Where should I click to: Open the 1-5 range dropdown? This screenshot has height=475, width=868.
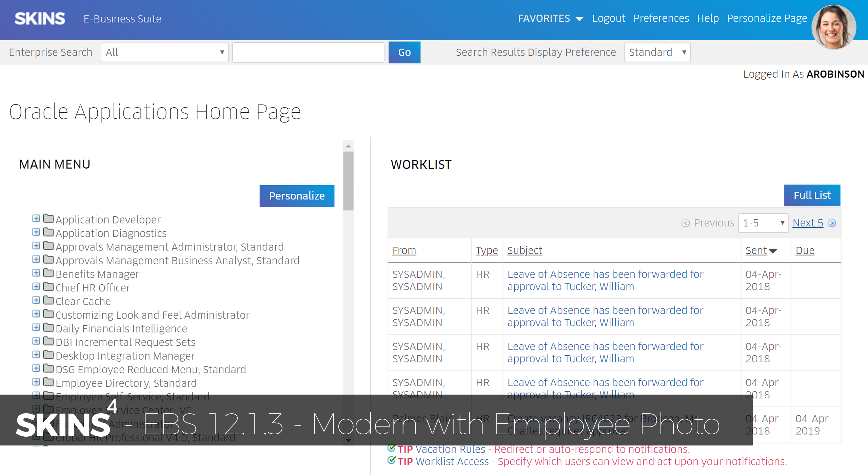point(763,223)
